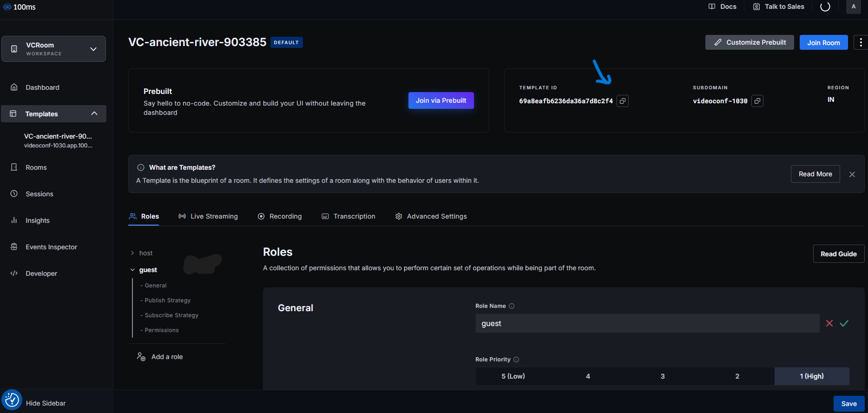The height and width of the screenshot is (413, 868).
Task: Open the cookie preferences icon
Action: (12, 400)
